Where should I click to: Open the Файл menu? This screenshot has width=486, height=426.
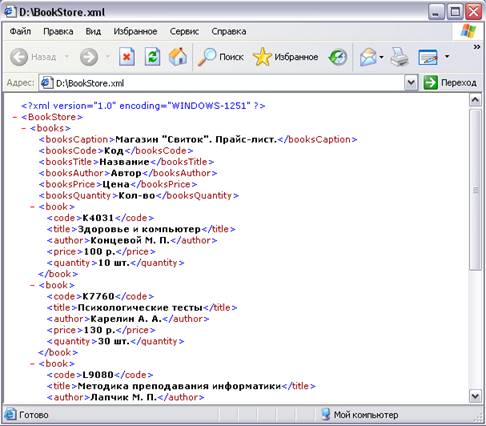[x=20, y=31]
